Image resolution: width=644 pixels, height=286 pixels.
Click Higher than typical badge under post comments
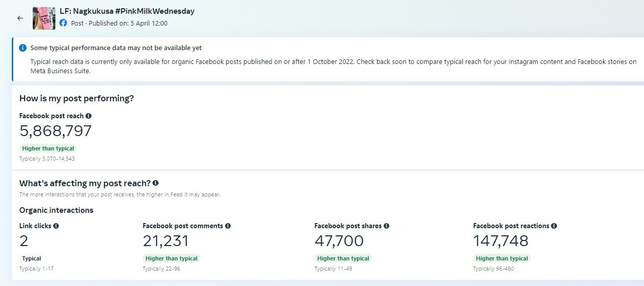pos(171,258)
